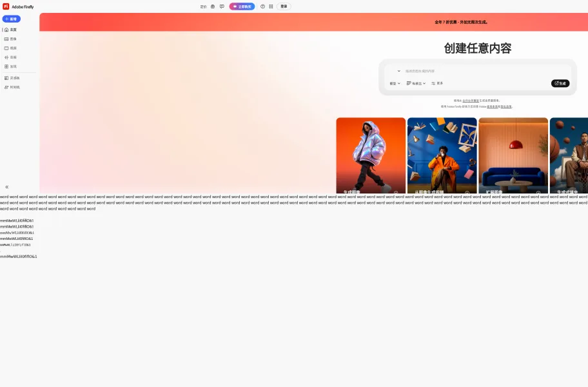
Task: Open the 使用条款 (Terms of use) link
Action: pos(493,106)
